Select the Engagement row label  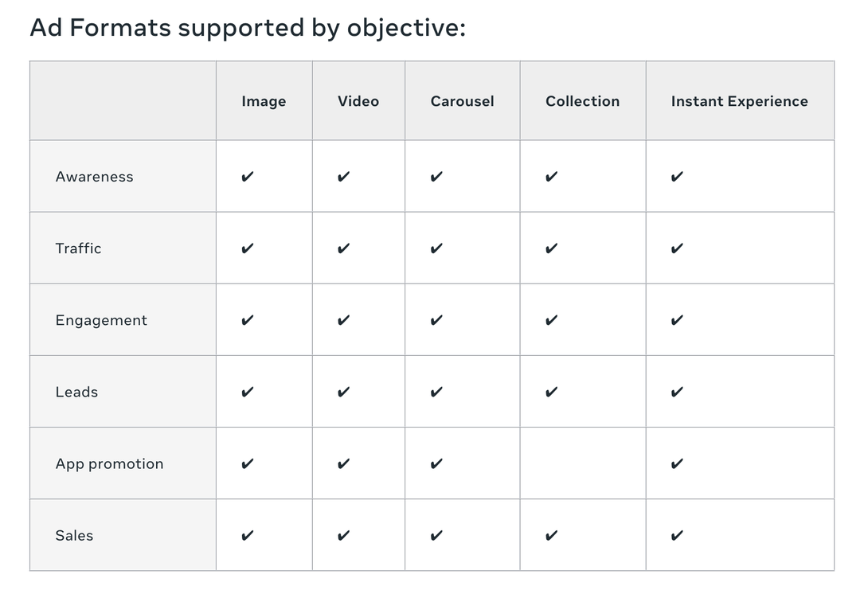(101, 320)
